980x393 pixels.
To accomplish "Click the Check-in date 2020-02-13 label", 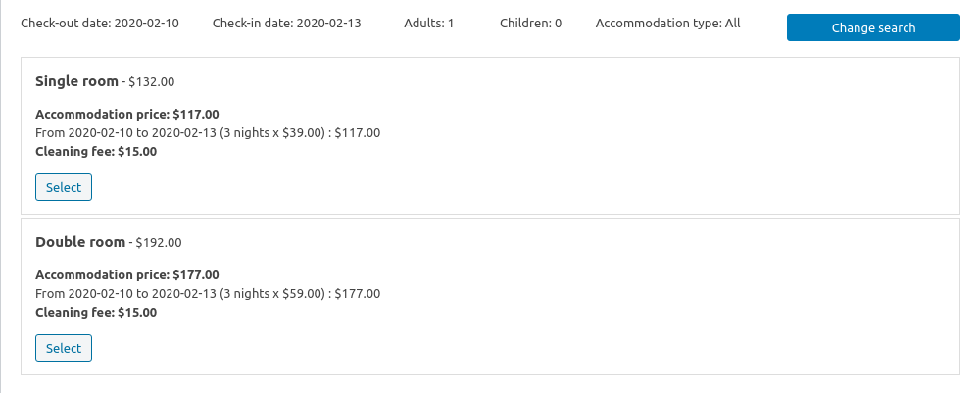I will click(x=286, y=23).
